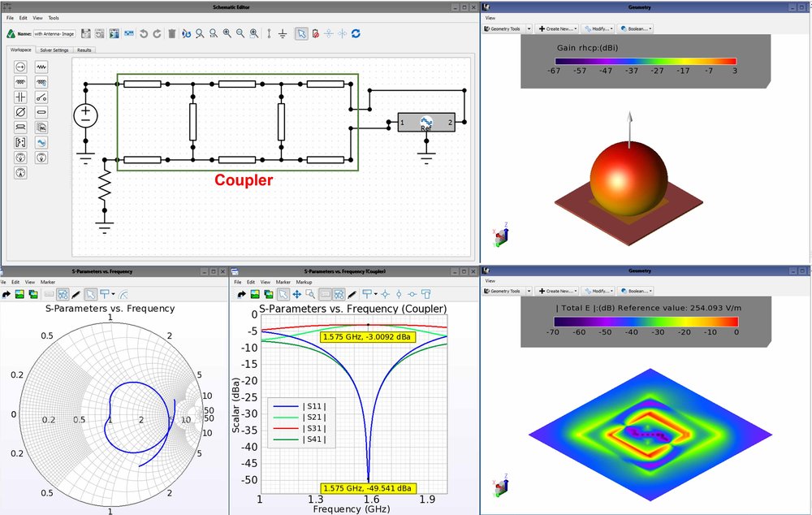Select the arrow source component in palette
Screen dimensions: 812x515
20,67
